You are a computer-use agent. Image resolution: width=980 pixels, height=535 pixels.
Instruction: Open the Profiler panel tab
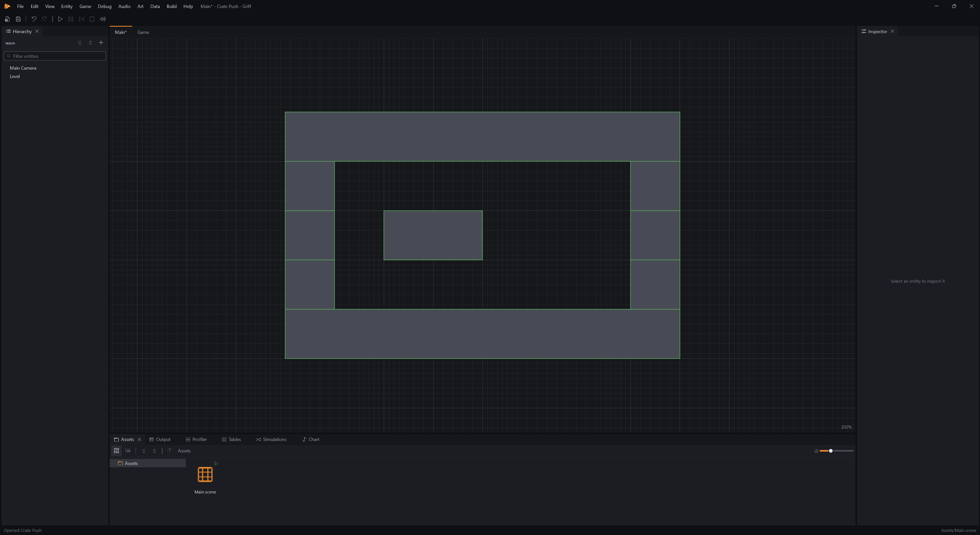tap(197, 440)
